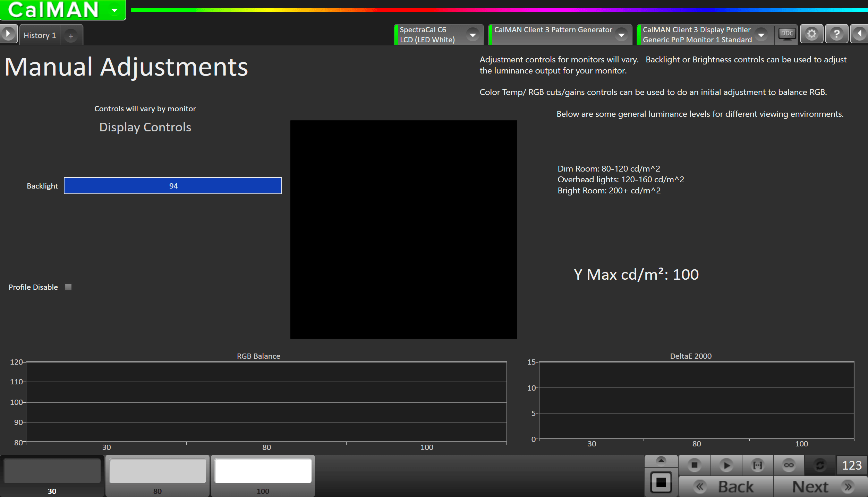The height and width of the screenshot is (497, 868).
Task: Click the stop measurement icon
Action: pos(694,465)
